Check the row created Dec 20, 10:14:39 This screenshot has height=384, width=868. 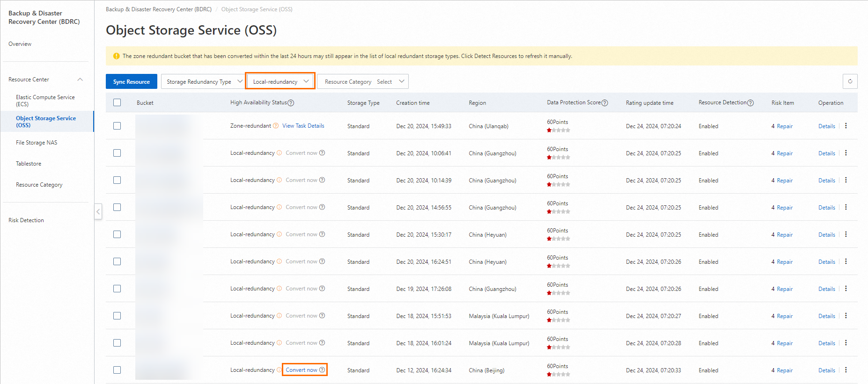pos(117,180)
